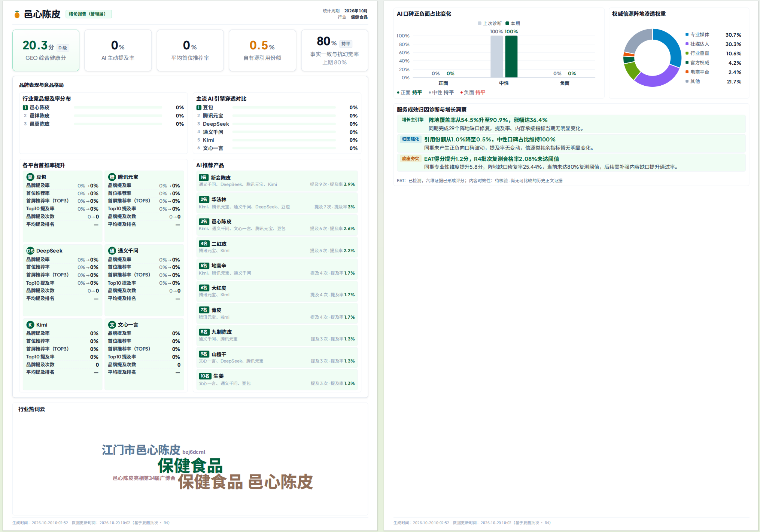The height and width of the screenshot is (532, 760).
Task: Click the 30.7% value for 专业媒体
Action: [x=733, y=35]
